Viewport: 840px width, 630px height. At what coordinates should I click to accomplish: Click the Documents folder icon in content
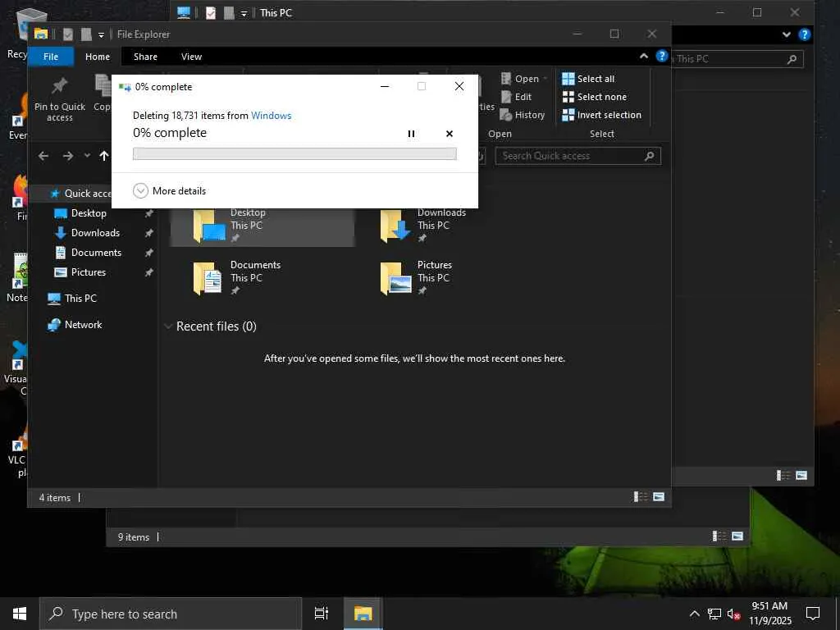click(207, 278)
